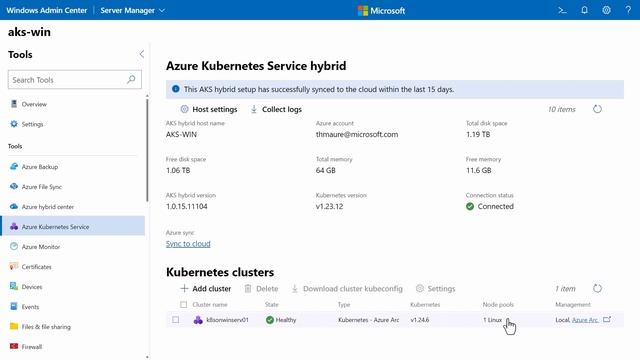The height and width of the screenshot is (360, 640).
Task: Click the search magnifier in Search Tools
Action: (x=131, y=79)
